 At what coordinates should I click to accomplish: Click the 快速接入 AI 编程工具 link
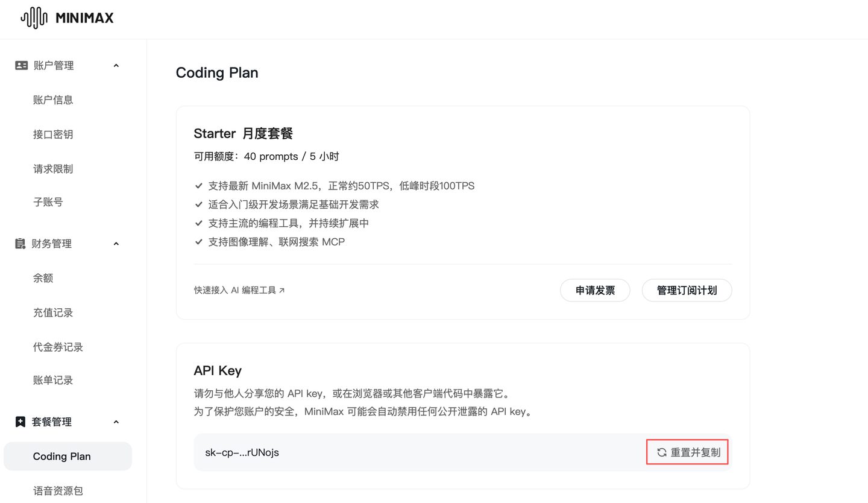(234, 289)
